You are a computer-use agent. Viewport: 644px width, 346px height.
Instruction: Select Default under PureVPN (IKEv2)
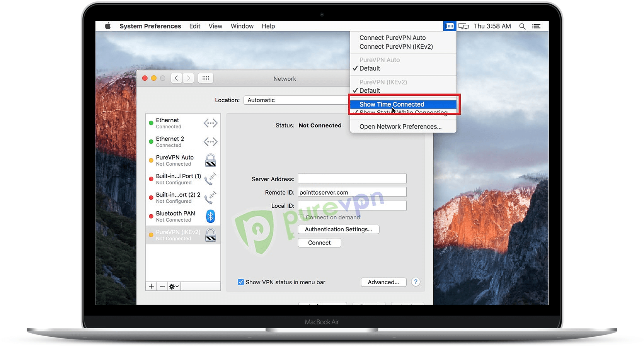coord(403,90)
